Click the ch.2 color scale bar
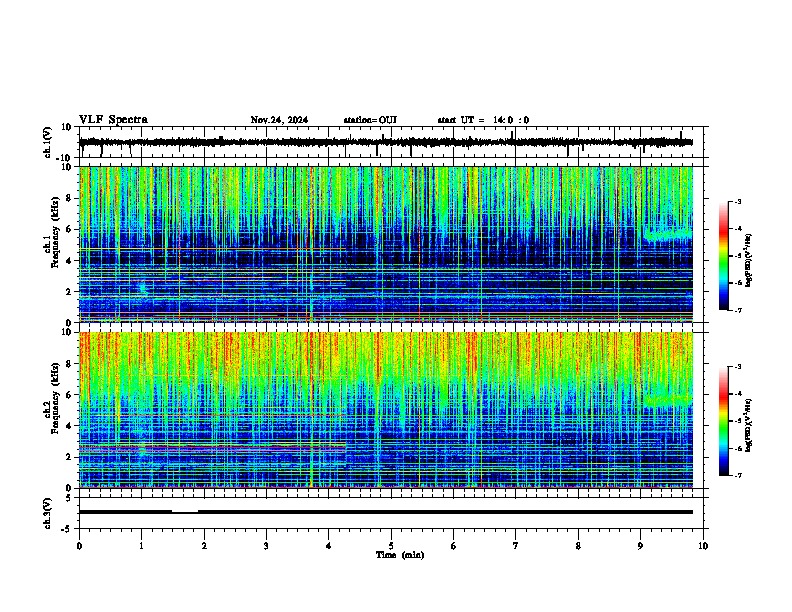 point(724,421)
